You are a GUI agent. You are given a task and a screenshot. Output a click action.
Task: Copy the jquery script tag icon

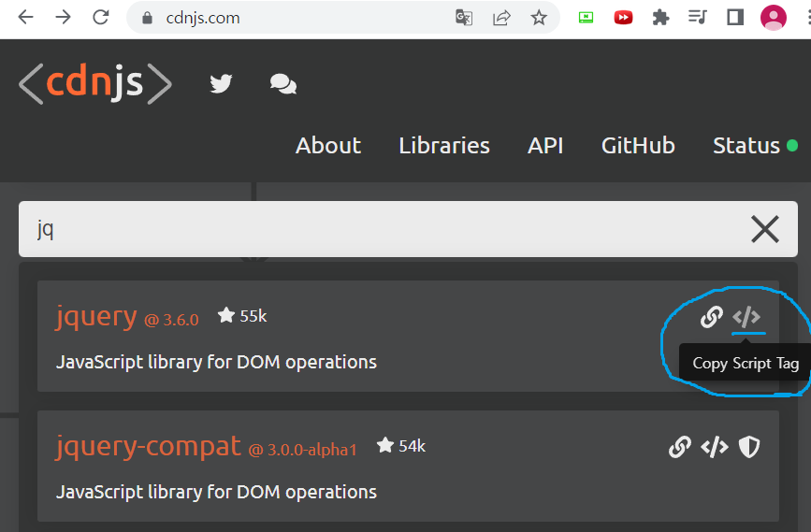746,317
